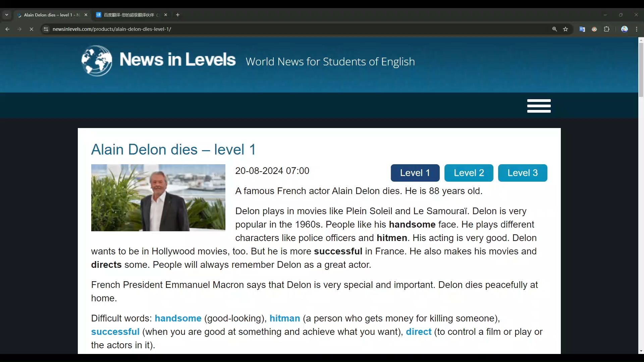Viewport: 644px width, 362px height.
Task: Click the zoom magnifier icon in address bar
Action: [x=554, y=29]
